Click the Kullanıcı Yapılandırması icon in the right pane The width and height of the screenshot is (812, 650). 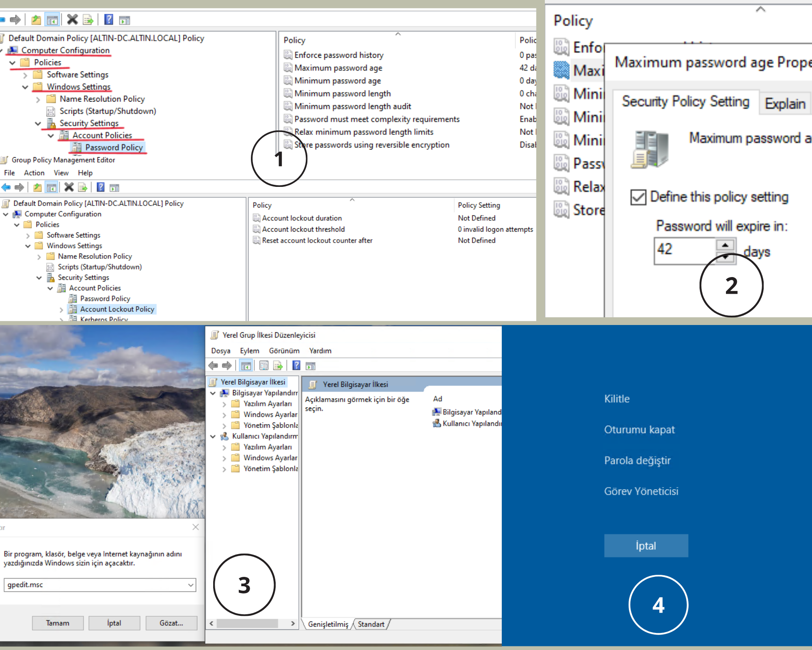pyautogui.click(x=436, y=423)
